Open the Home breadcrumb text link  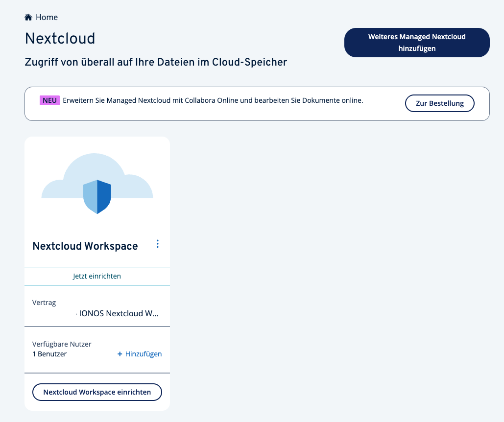tap(47, 18)
